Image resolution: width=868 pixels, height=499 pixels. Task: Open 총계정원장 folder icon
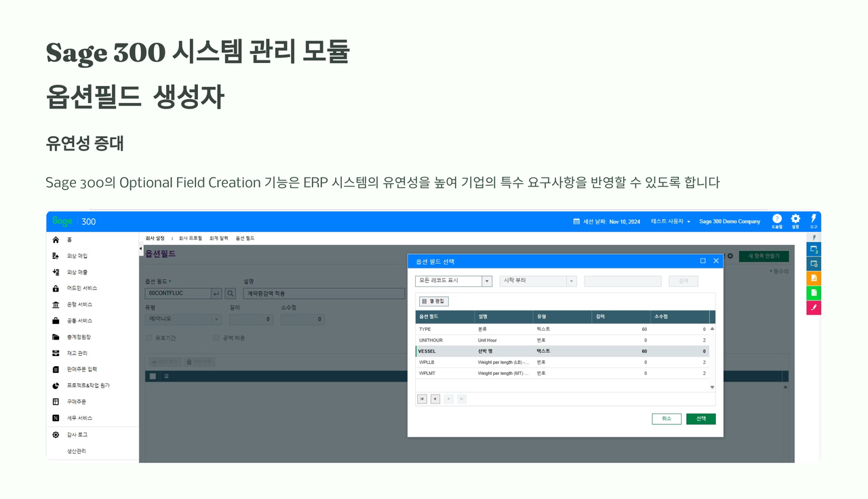pos(56,337)
